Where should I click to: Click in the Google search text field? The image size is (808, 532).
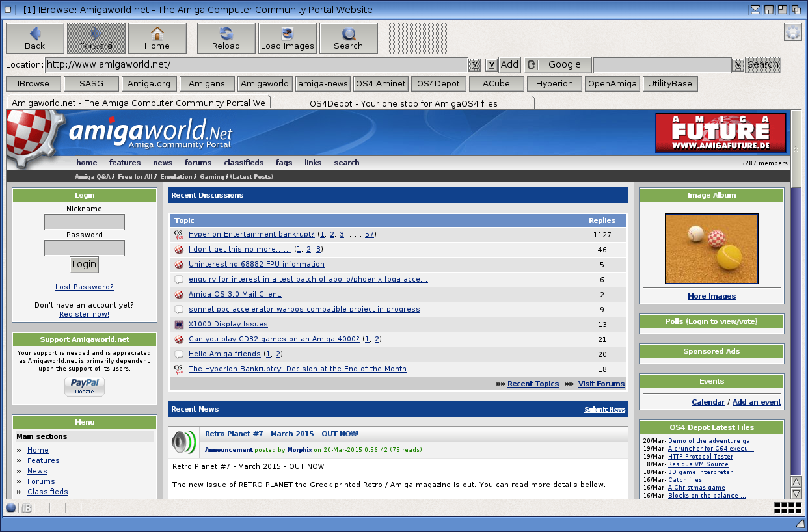(x=663, y=65)
